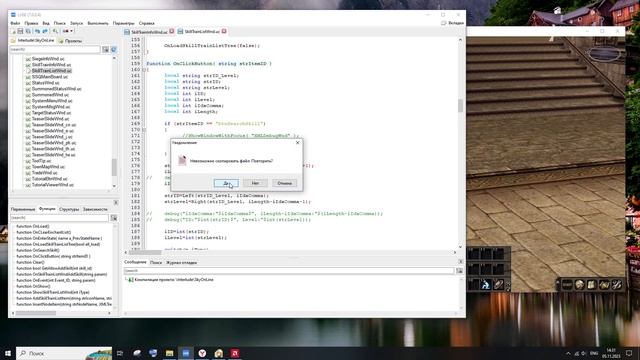The width and height of the screenshot is (640, 360).
Task: Click the clear filter icon beside file search
Action: pyautogui.click(x=105, y=49)
